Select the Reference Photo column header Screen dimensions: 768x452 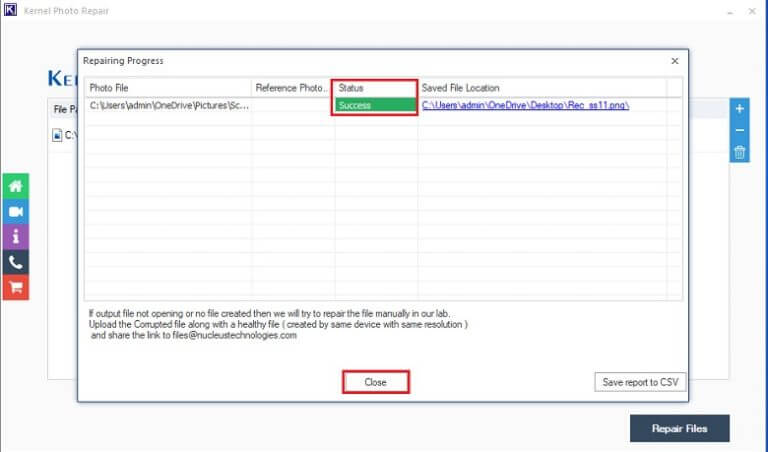click(291, 88)
